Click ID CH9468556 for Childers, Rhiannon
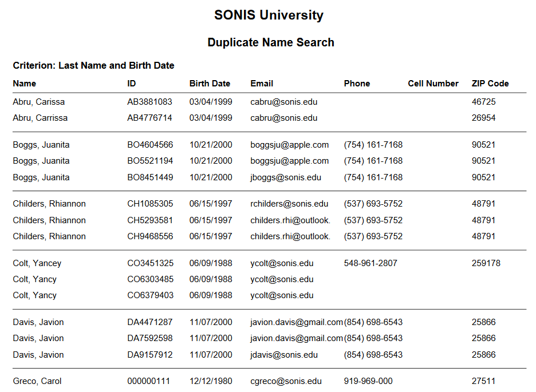536x392 pixels. pos(150,236)
